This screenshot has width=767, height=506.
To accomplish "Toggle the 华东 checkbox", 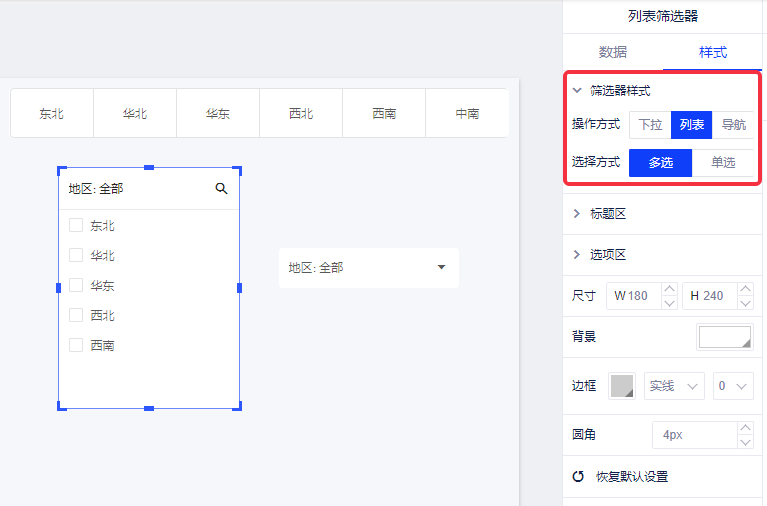I will (76, 285).
